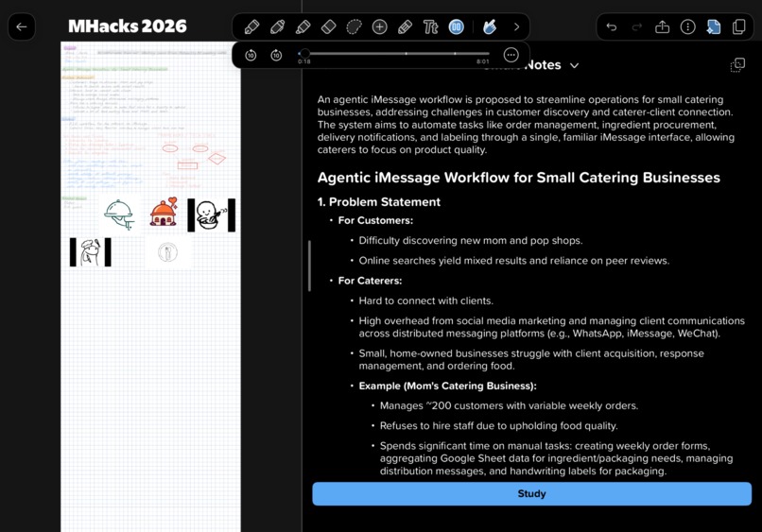The image size is (762, 532).
Task: Click the MHacks 2026 note title
Action: pos(128,26)
